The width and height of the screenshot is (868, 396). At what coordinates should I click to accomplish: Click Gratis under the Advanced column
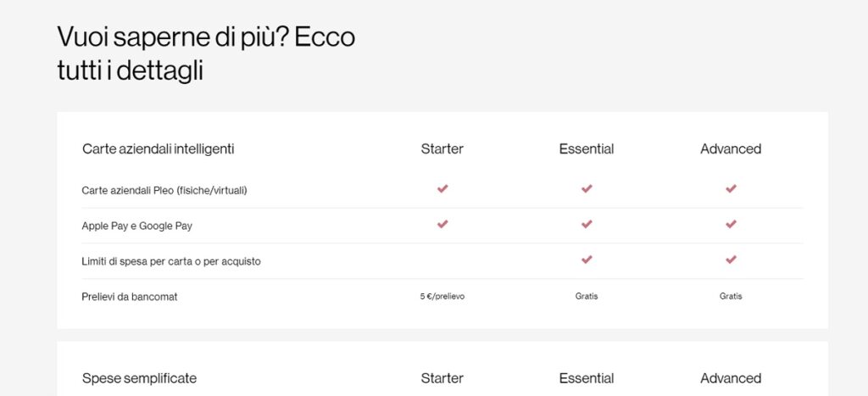pyautogui.click(x=731, y=296)
